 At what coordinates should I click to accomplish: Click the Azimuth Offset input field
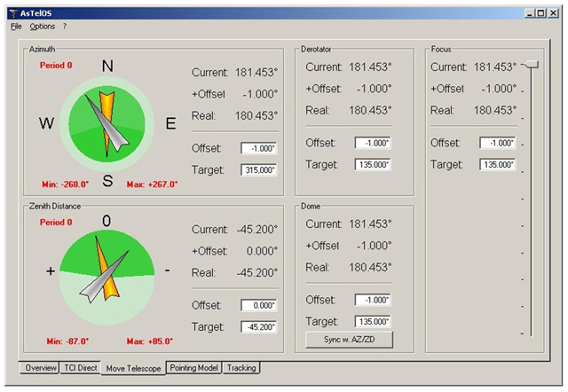click(257, 149)
